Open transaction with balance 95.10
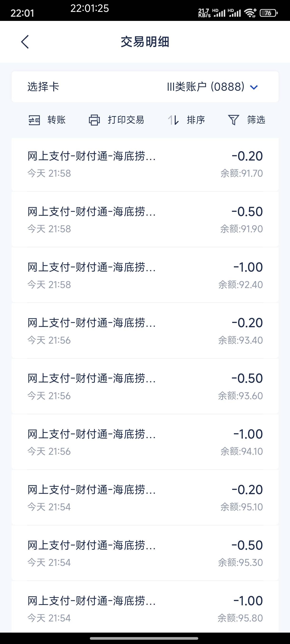The width and height of the screenshot is (290, 644). click(145, 497)
